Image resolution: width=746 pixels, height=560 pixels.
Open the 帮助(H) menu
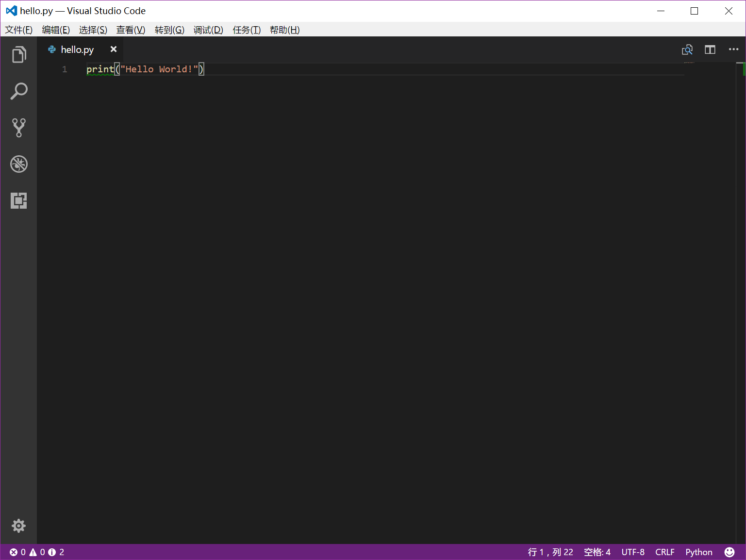pyautogui.click(x=284, y=30)
